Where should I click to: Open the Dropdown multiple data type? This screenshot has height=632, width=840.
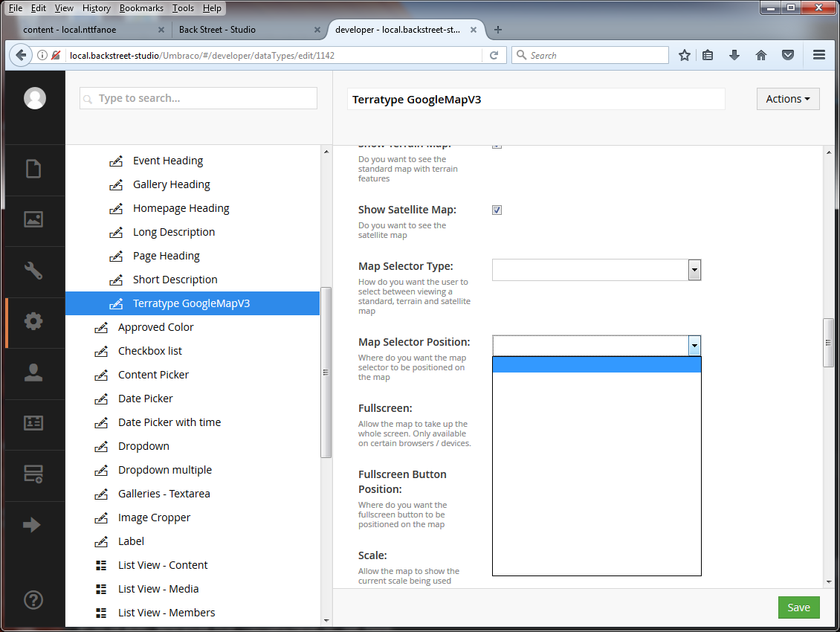165,470
